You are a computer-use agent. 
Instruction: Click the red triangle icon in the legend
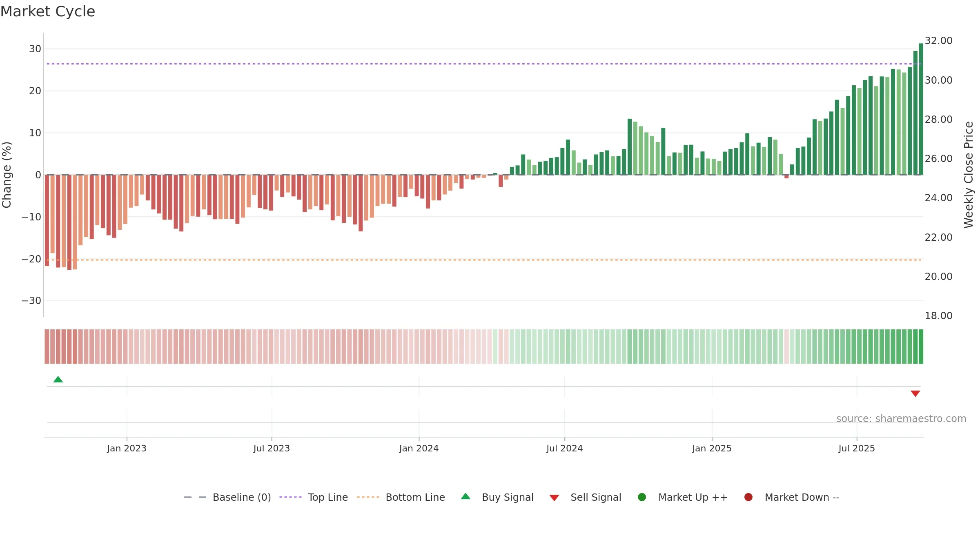[x=554, y=498]
